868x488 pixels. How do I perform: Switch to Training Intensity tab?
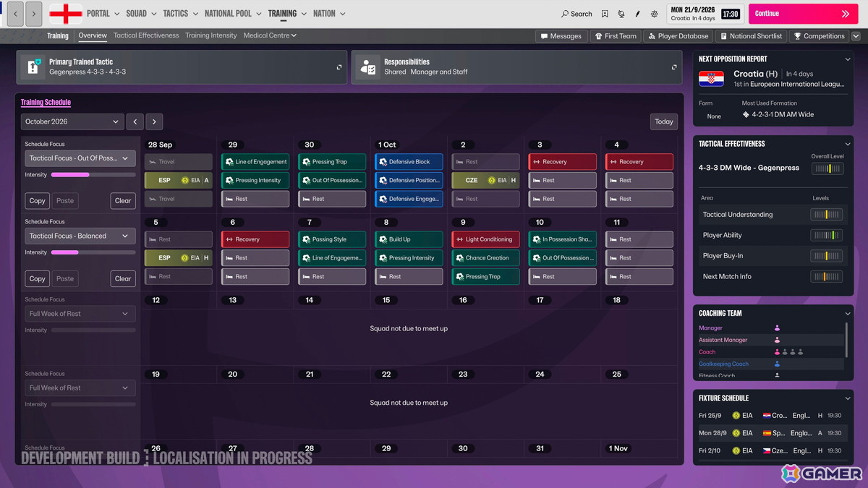coord(210,35)
